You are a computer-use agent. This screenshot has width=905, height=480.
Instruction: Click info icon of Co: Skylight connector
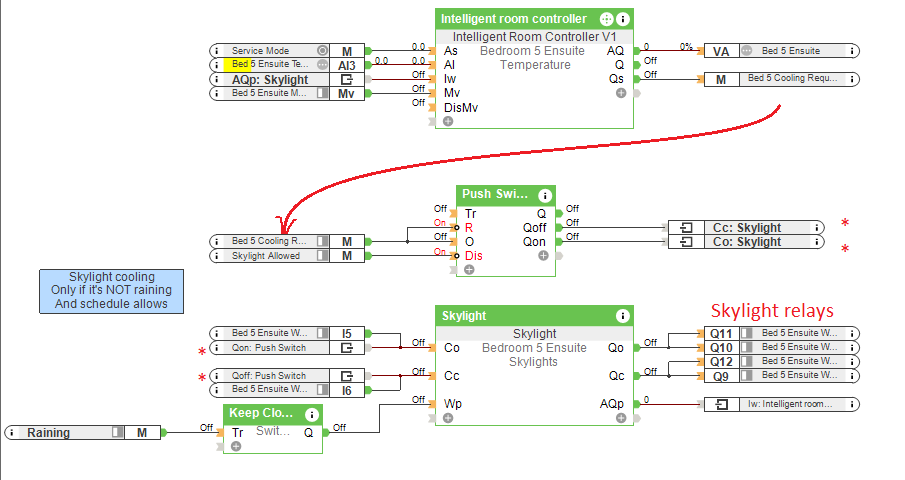coord(817,242)
